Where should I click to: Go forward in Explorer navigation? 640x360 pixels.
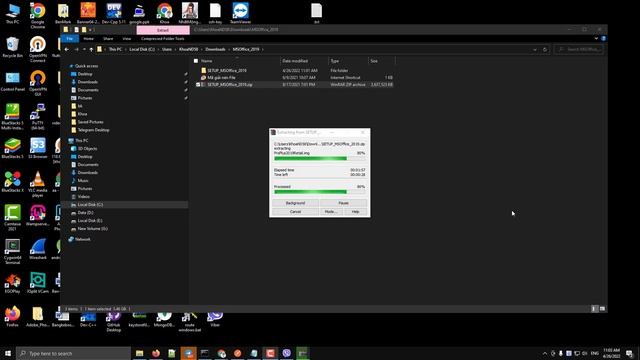(x=76, y=49)
